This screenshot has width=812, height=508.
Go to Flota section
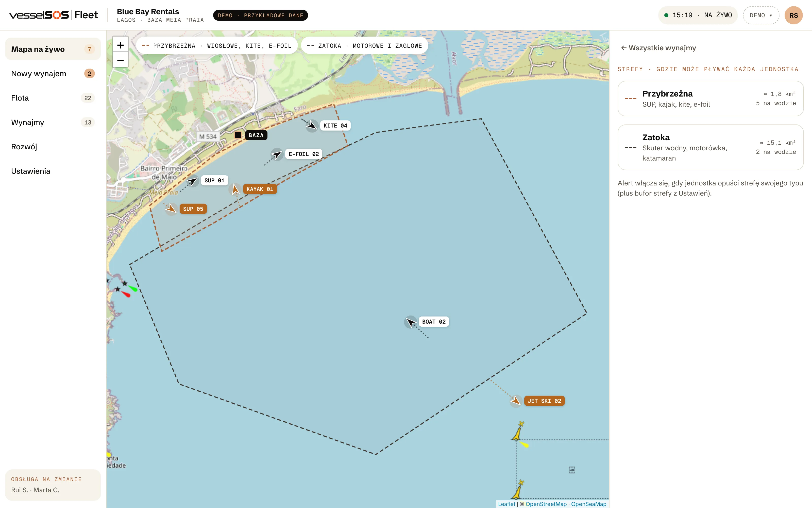(x=53, y=98)
